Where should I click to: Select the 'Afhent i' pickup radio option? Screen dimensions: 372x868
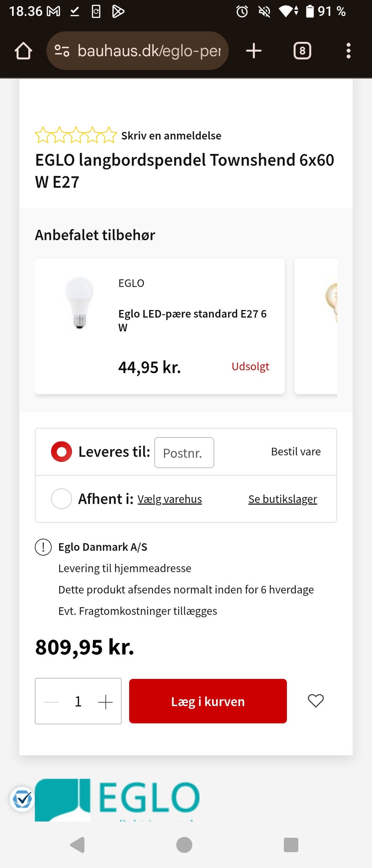62,499
